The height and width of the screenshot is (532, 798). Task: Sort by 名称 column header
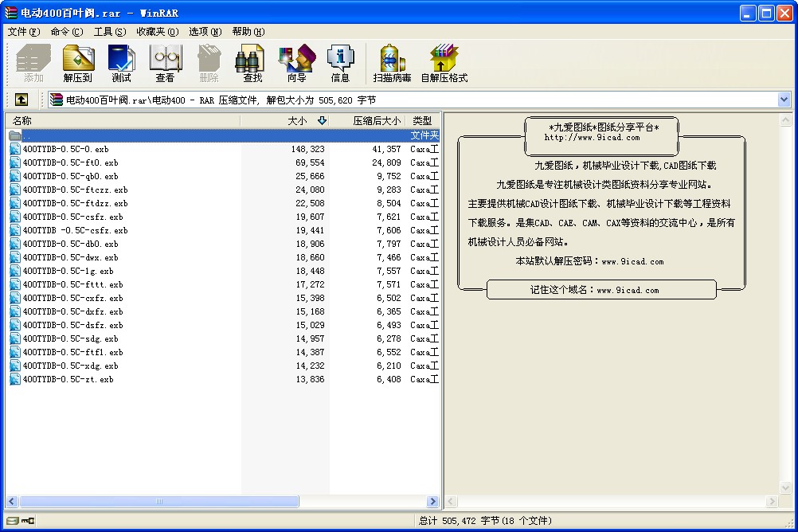point(119,121)
